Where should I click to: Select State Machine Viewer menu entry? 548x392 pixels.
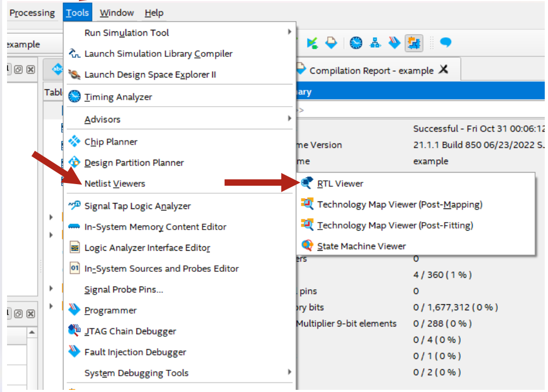pyautogui.click(x=361, y=246)
